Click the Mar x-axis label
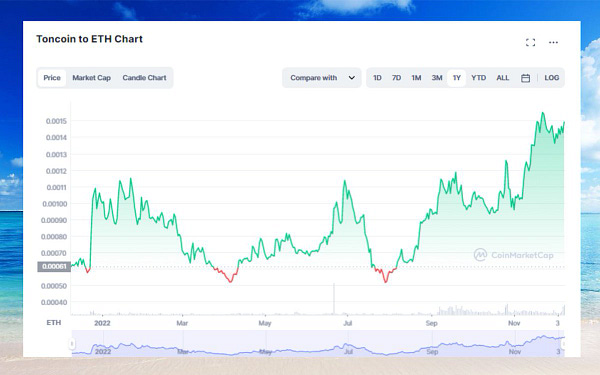This screenshot has width=600, height=375. (182, 323)
